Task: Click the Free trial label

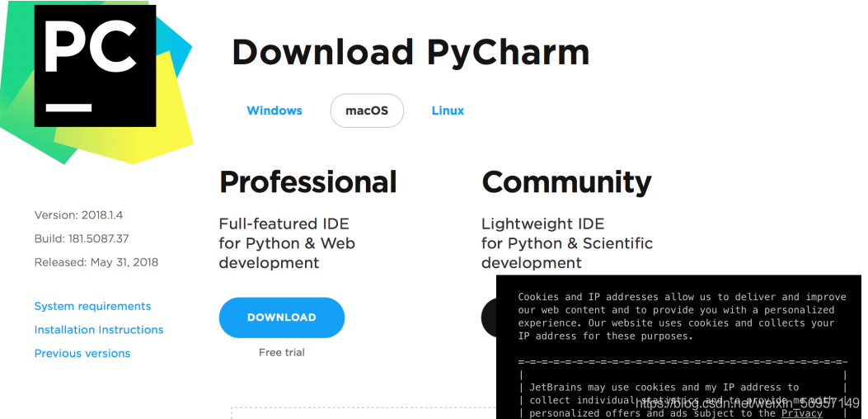Action: tap(282, 352)
